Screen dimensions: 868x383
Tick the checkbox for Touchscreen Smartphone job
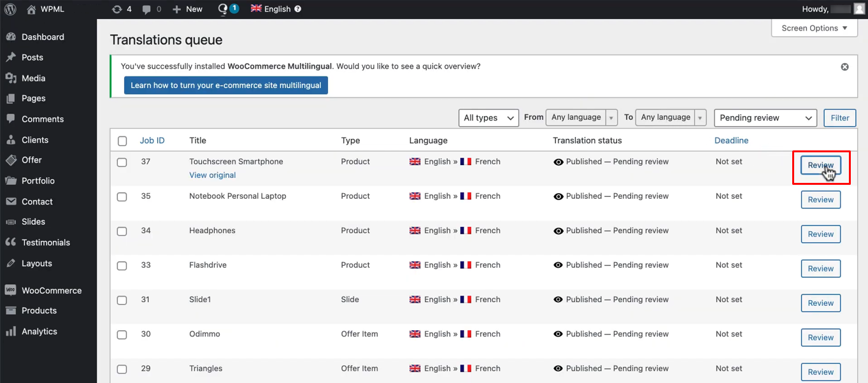click(122, 163)
